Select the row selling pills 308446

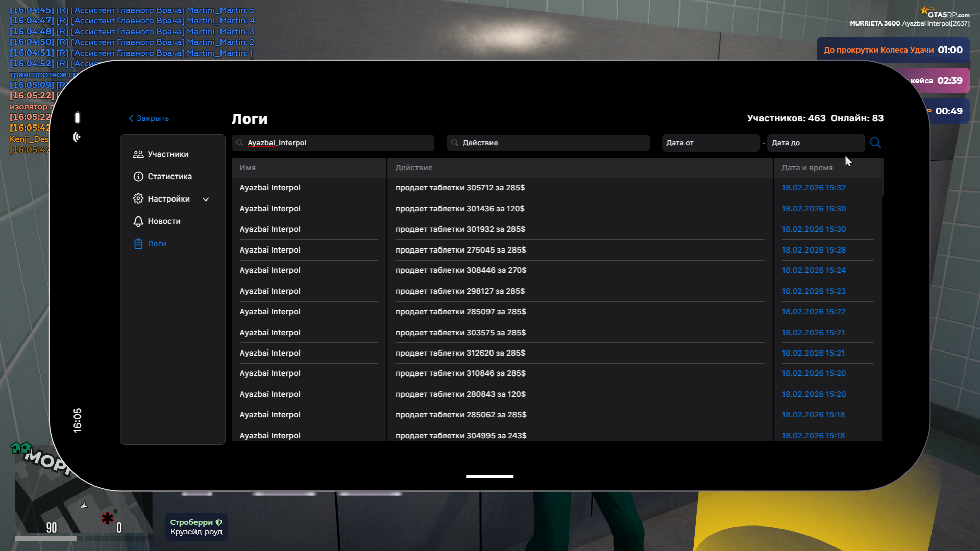coord(460,270)
